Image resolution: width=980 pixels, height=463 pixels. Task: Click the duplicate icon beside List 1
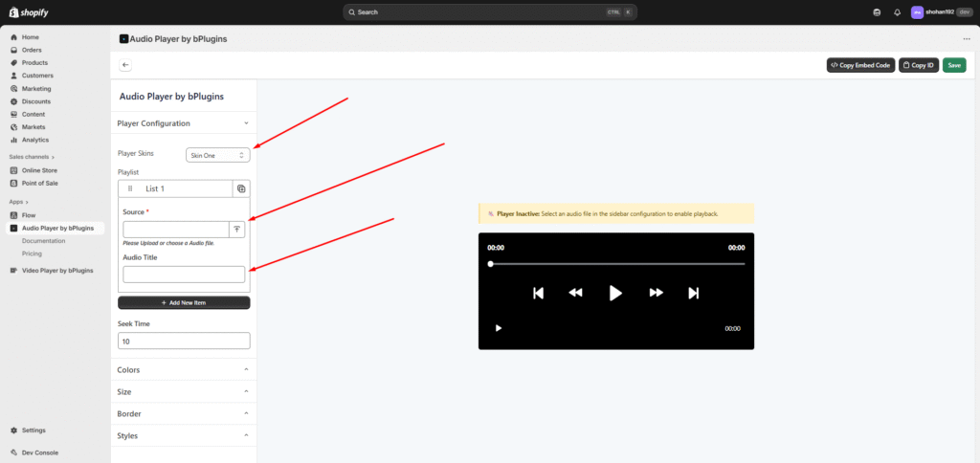pyautogui.click(x=241, y=189)
